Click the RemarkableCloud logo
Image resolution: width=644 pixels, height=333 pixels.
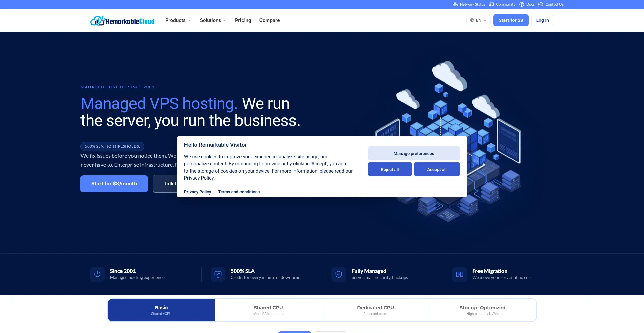(x=122, y=20)
